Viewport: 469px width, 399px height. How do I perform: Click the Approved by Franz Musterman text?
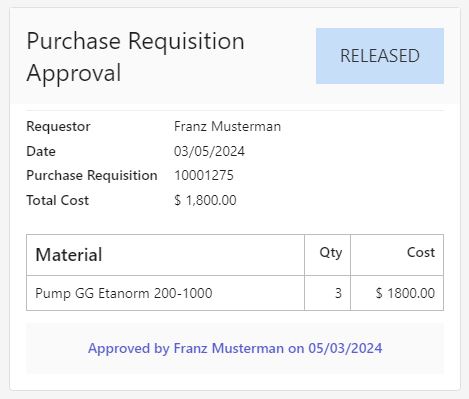(x=186, y=348)
